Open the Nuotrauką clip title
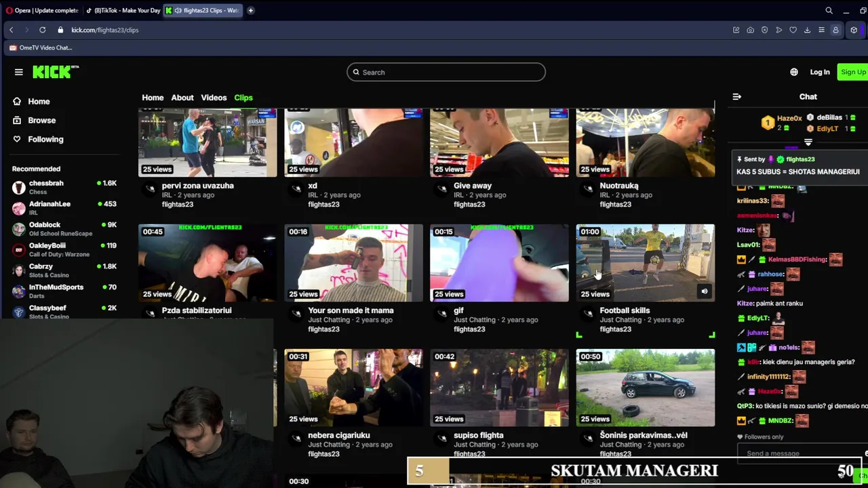 point(618,186)
